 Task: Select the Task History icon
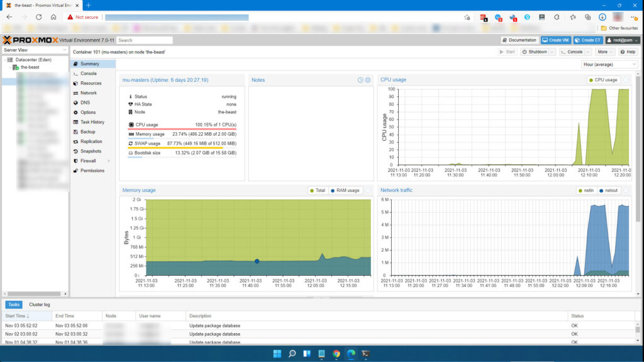pos(75,122)
